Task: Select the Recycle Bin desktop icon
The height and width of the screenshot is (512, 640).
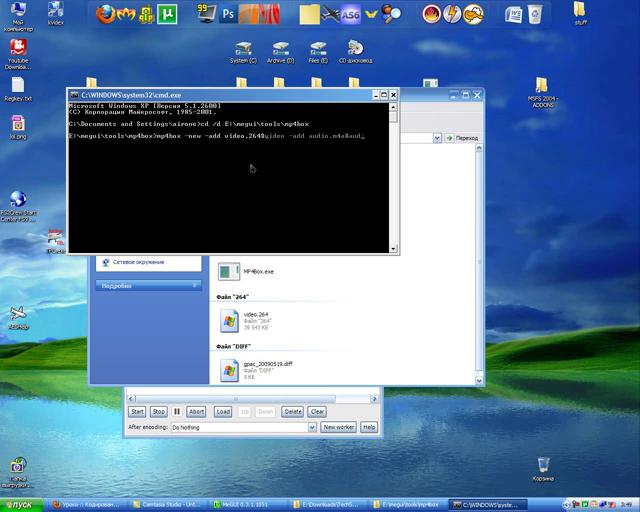Action: tap(543, 470)
